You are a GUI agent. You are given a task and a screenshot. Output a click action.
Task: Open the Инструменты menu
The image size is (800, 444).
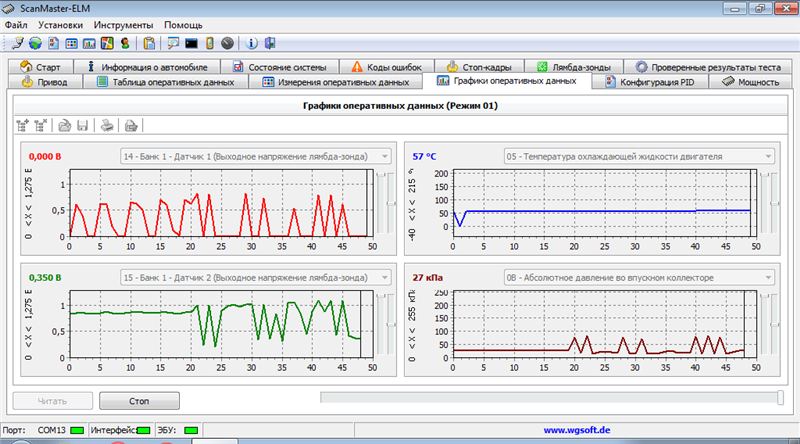point(123,23)
